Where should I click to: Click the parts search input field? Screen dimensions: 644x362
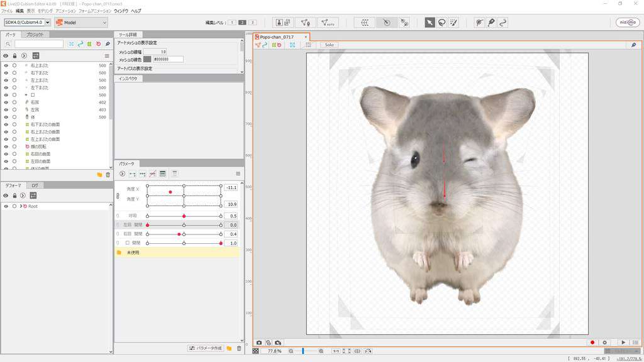tap(39, 44)
